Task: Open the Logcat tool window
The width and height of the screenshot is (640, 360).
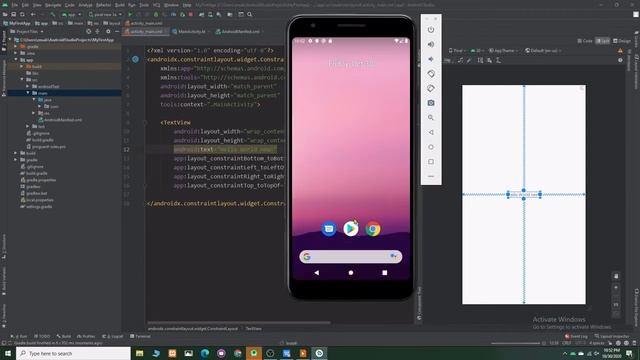Action: click(113, 336)
